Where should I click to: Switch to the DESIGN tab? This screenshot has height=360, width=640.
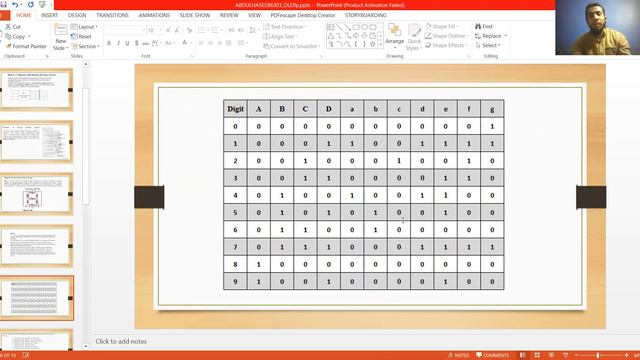point(77,15)
